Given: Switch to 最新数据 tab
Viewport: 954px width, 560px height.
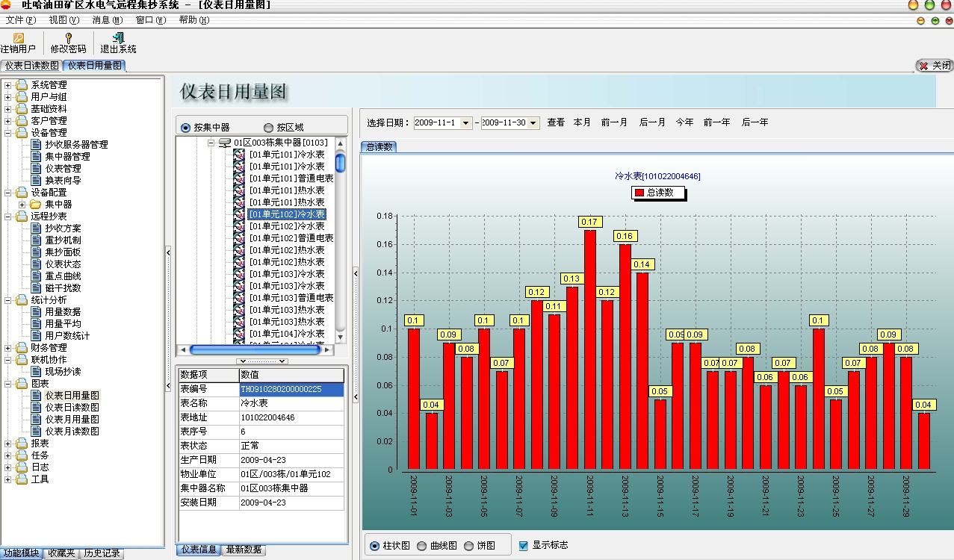Looking at the screenshot, I should (244, 550).
